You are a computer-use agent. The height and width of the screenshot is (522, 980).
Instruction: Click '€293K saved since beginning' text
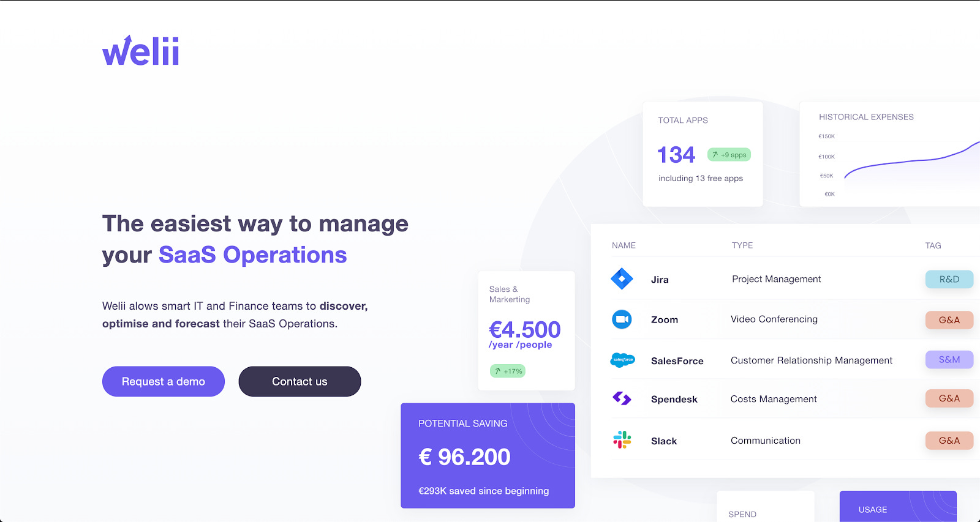(x=484, y=491)
